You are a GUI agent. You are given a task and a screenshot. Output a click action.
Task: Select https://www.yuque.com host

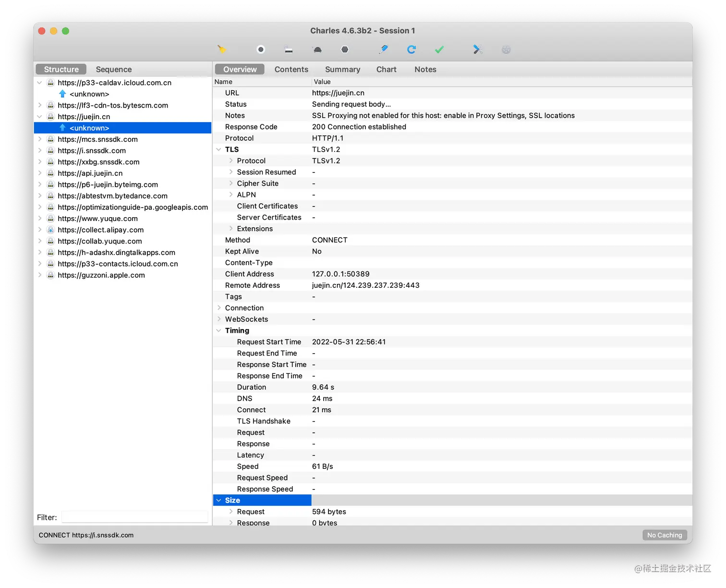[97, 219]
